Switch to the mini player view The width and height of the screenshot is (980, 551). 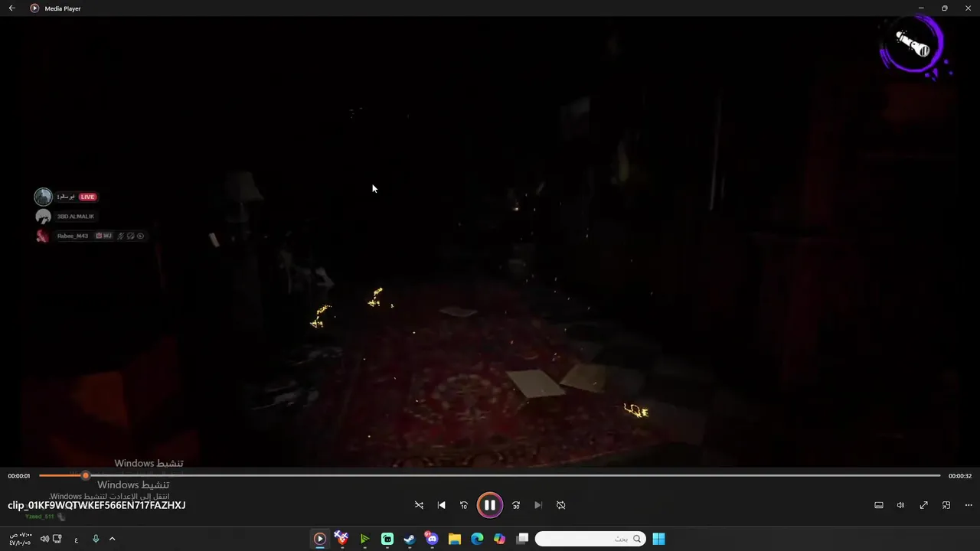(946, 505)
